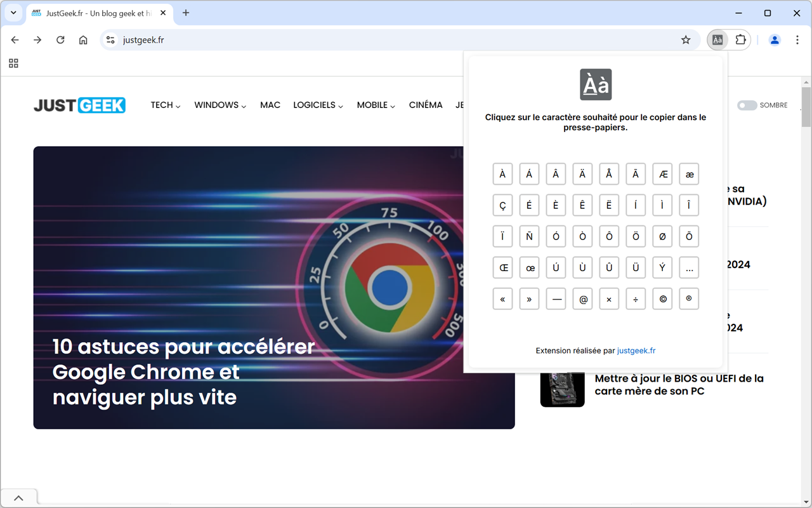Open the Chrome three-dot menu
This screenshot has width=812, height=508.
click(x=797, y=39)
